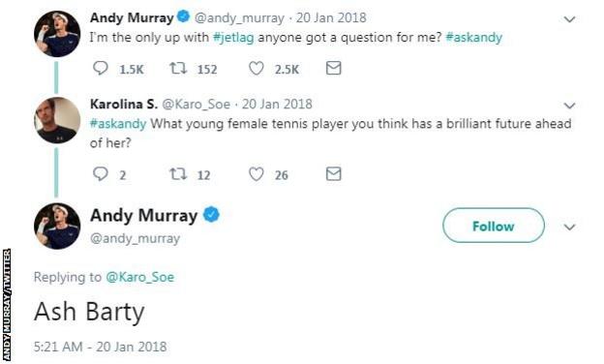Screen dimensions: 604x364
Task: Open replies on Andy Murray's jetlag tweet
Action: click(101, 69)
